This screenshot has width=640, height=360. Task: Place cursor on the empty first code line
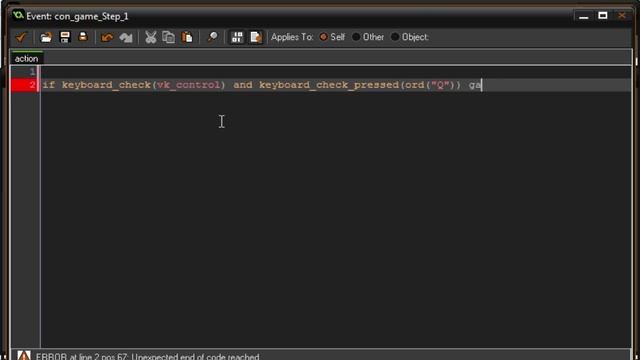coord(335,72)
